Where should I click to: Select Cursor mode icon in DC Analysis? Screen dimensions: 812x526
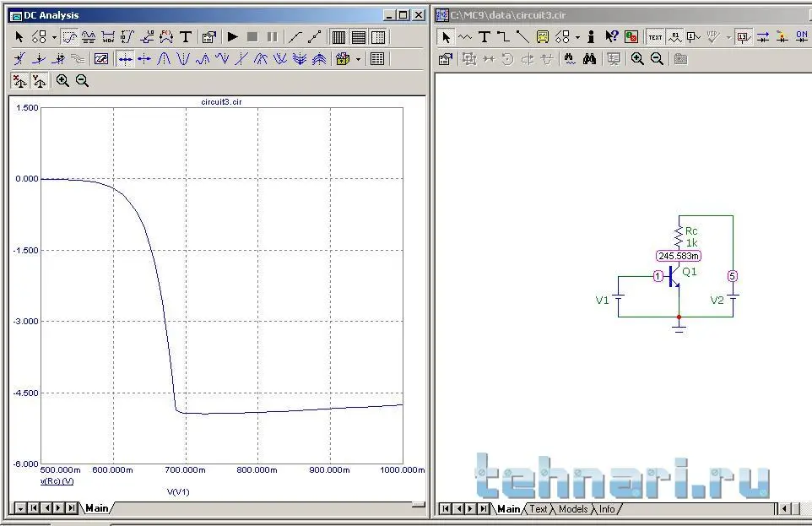click(89, 37)
